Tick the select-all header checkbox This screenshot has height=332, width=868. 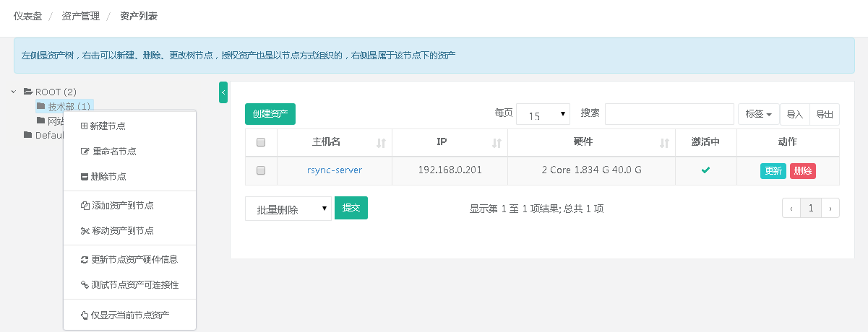(x=261, y=142)
